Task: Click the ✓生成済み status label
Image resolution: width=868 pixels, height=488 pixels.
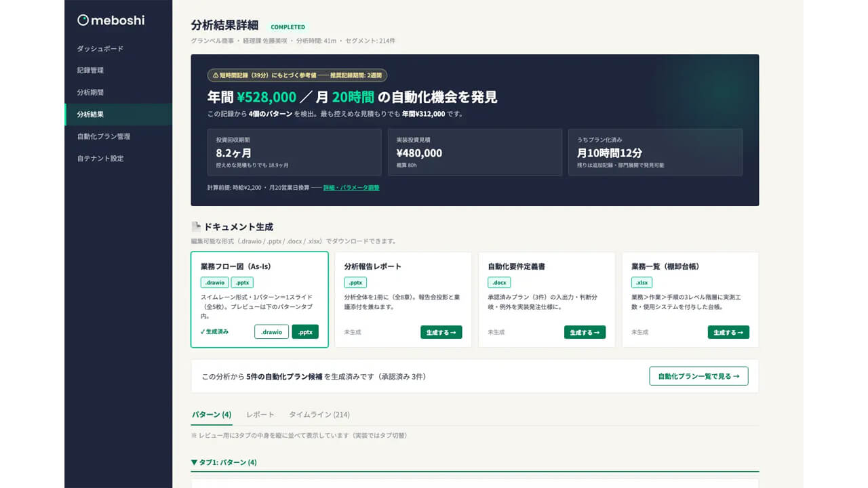Action: click(x=214, y=332)
